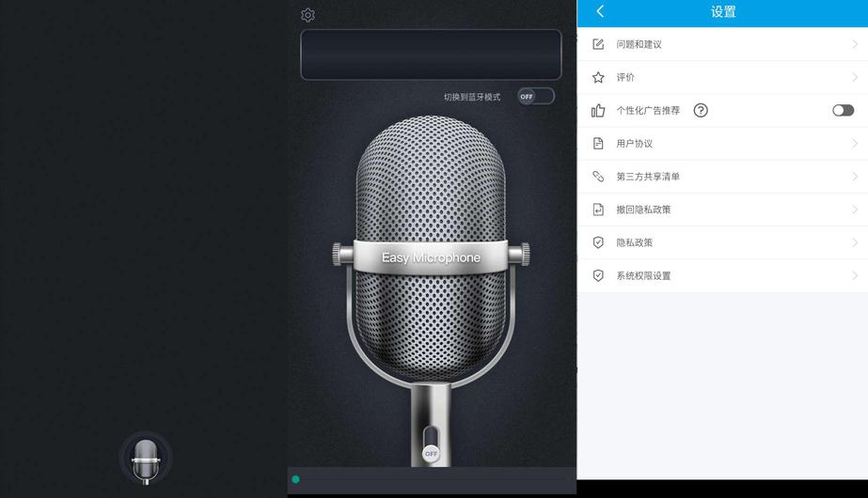
Task: Open the 评价 menu entry
Action: 722,77
